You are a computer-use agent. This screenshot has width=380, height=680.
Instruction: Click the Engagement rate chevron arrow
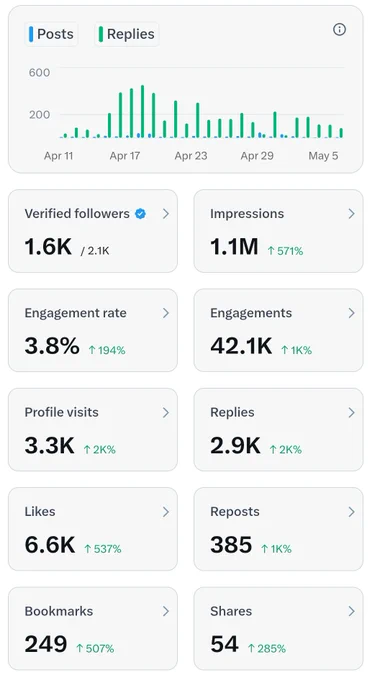click(x=166, y=313)
